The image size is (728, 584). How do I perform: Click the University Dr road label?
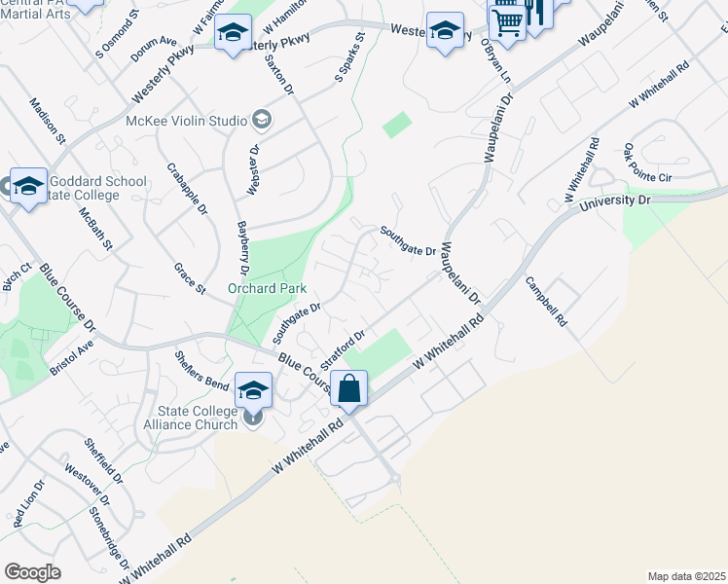click(x=615, y=201)
